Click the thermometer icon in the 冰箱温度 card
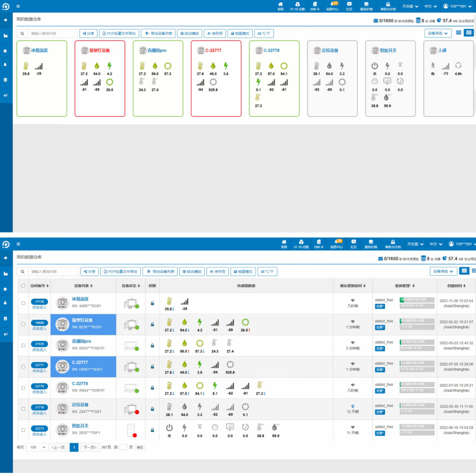This screenshot has height=475, width=476. tap(26, 66)
